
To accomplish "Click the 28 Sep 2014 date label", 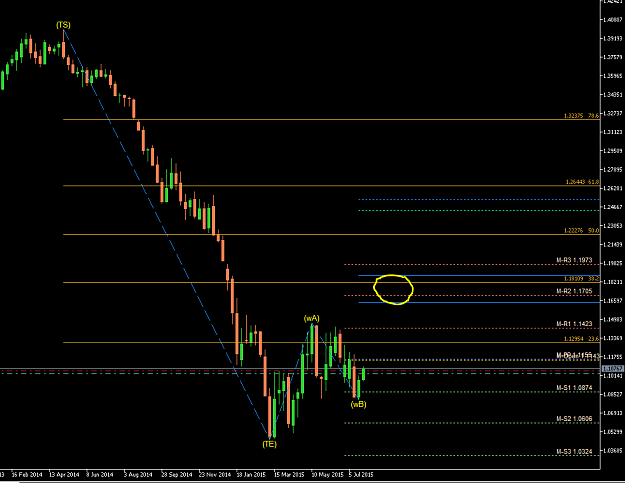I will click(176, 475).
